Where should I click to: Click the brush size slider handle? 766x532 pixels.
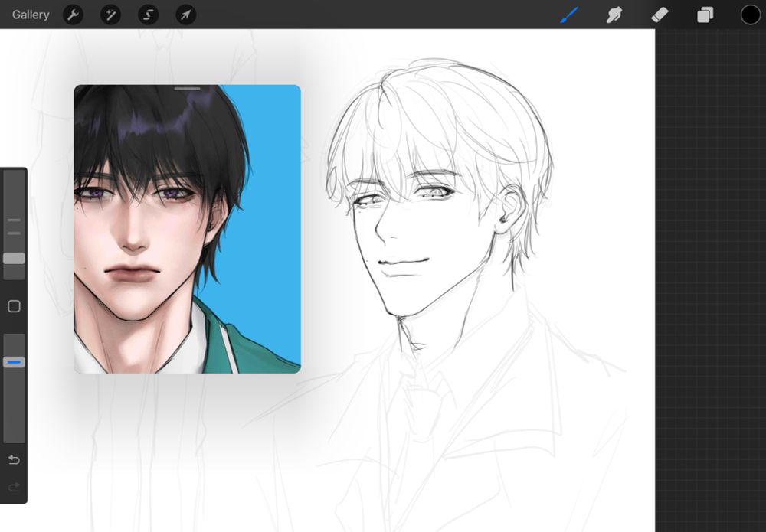point(14,258)
